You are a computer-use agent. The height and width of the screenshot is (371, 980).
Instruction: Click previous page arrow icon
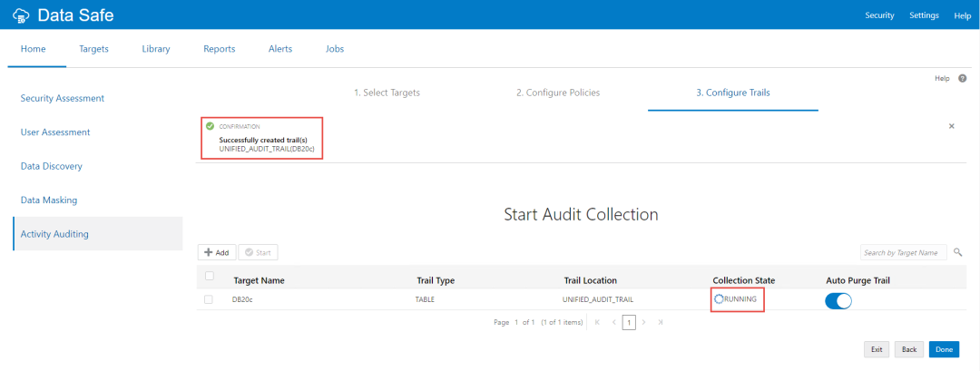[x=613, y=322]
